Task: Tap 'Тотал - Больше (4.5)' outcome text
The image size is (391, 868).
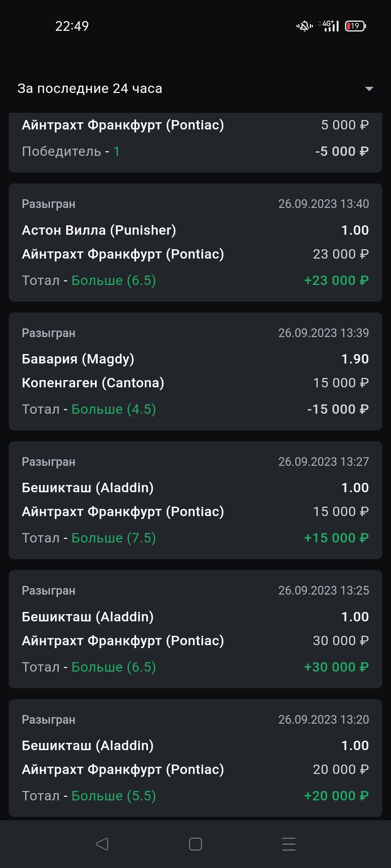Action: (x=89, y=409)
